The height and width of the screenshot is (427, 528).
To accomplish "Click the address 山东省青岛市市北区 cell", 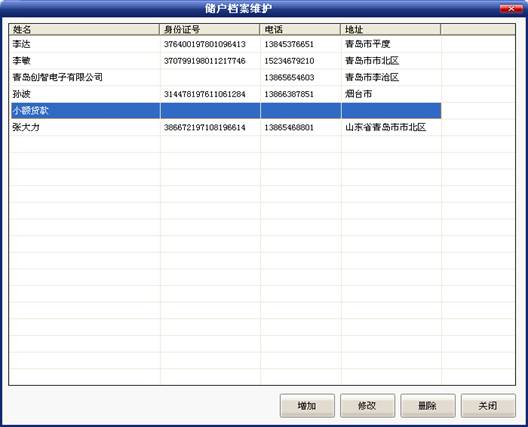I will tap(391, 127).
